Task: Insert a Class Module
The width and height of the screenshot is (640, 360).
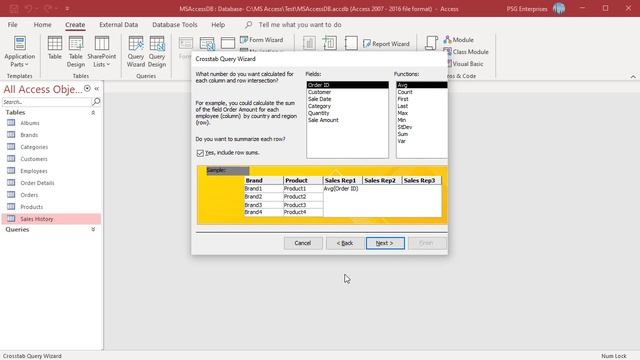Action: click(x=466, y=52)
